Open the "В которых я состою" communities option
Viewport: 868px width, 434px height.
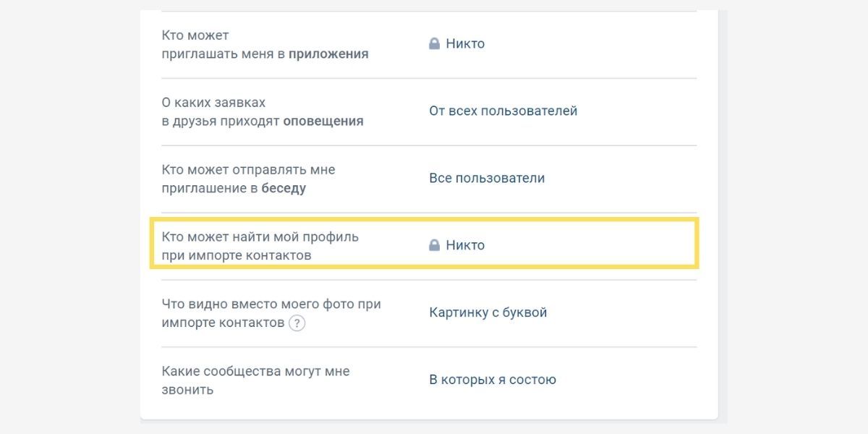coord(492,380)
